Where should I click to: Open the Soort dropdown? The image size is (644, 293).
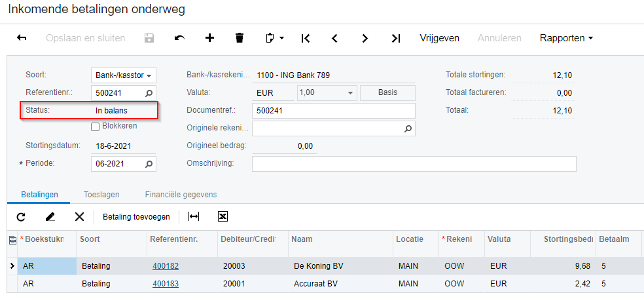click(149, 75)
